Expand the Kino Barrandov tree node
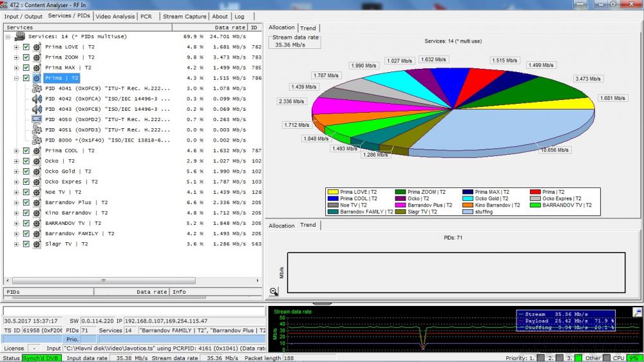 coord(17,213)
